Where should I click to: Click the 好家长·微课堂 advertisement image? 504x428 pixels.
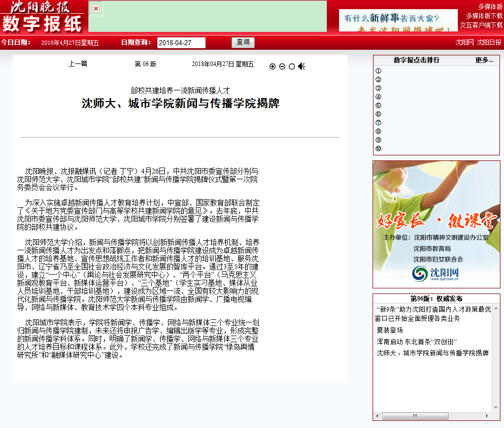[436, 223]
